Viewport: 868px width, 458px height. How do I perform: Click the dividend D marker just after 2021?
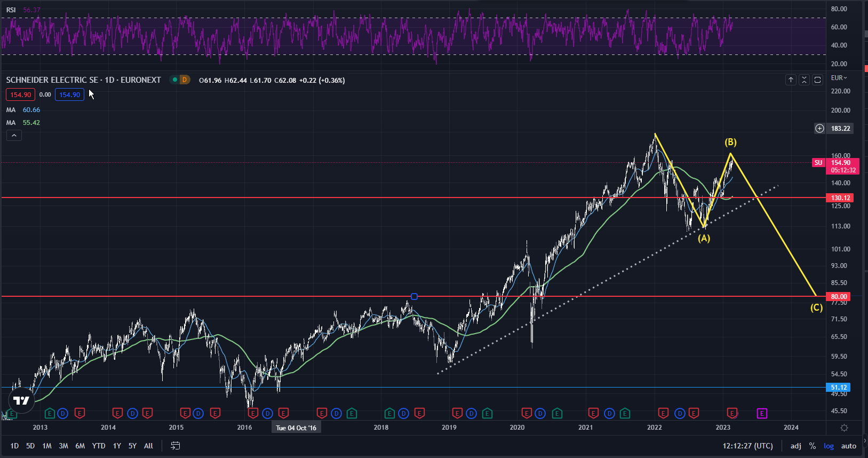click(x=609, y=413)
